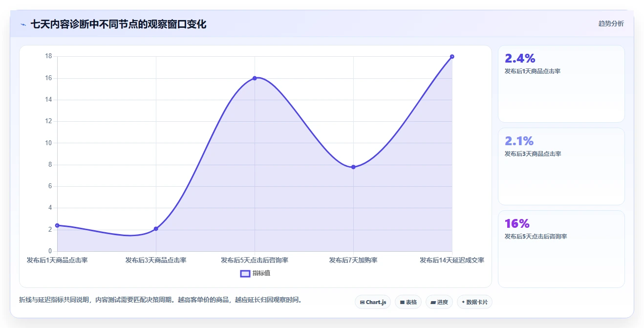Click the 指标值 legend label
This screenshot has height=328, width=644.
[x=261, y=273]
